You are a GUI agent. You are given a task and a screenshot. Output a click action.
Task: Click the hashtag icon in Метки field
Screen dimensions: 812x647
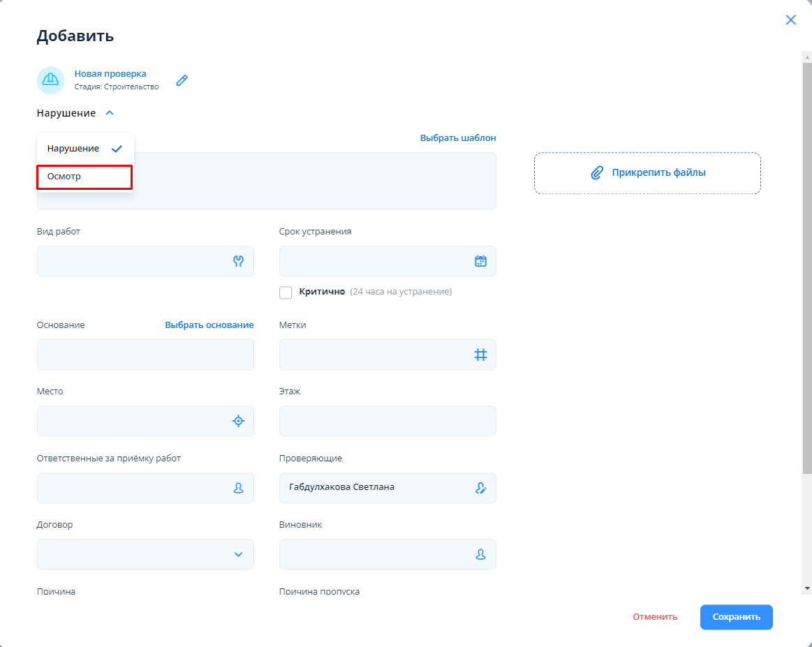point(480,355)
